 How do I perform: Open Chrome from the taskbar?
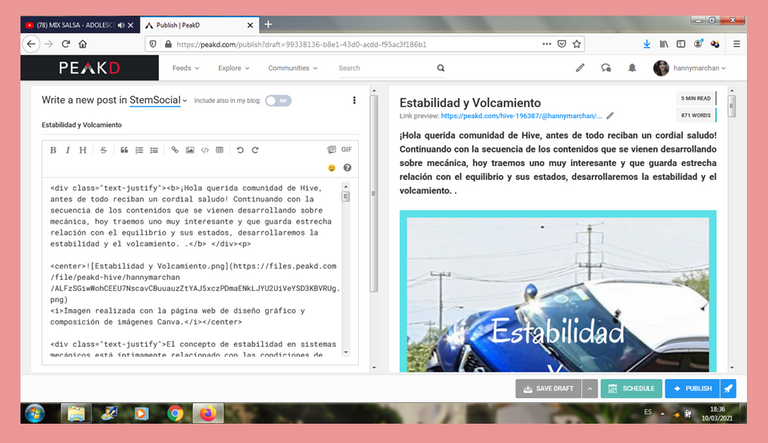pos(175,414)
